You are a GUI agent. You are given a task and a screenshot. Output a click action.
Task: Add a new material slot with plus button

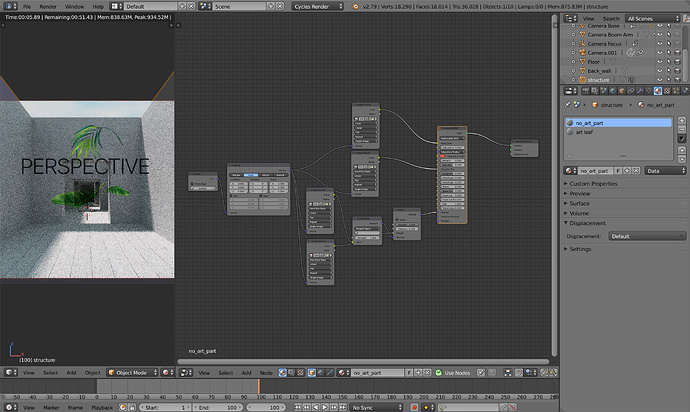[x=682, y=121]
